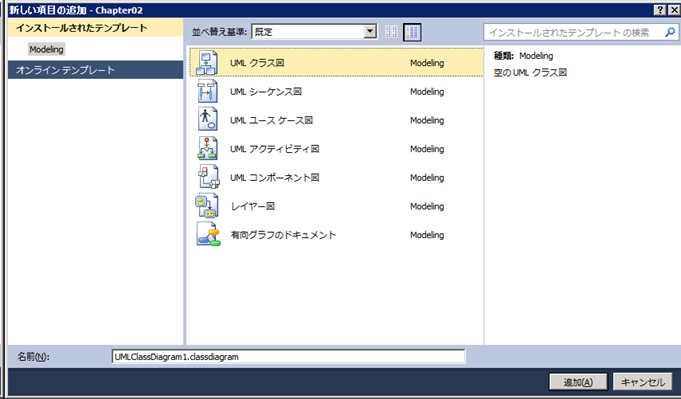Select the UML アクティビティ図 icon
The image size is (681, 399).
(x=207, y=148)
